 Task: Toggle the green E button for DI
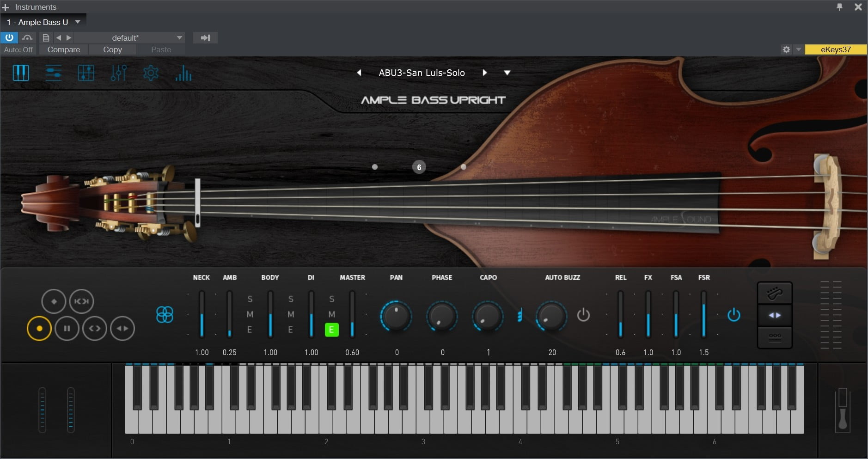click(x=331, y=330)
